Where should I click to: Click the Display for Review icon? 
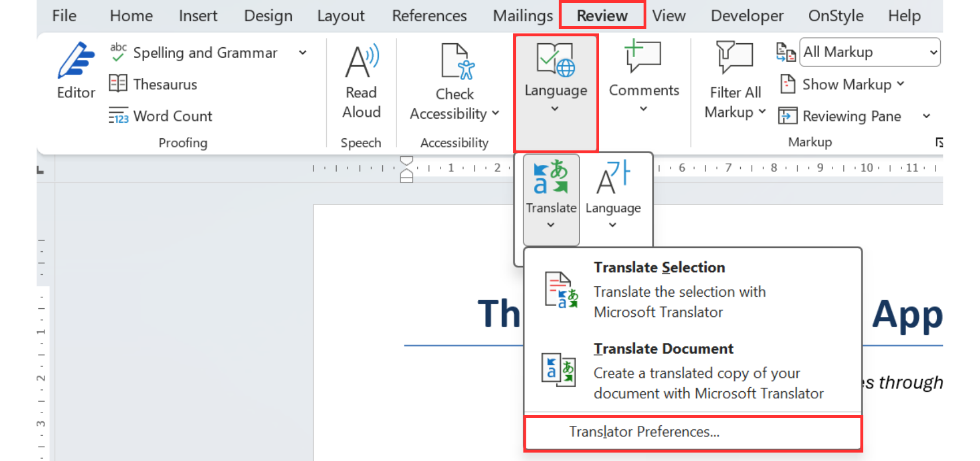coord(786,52)
